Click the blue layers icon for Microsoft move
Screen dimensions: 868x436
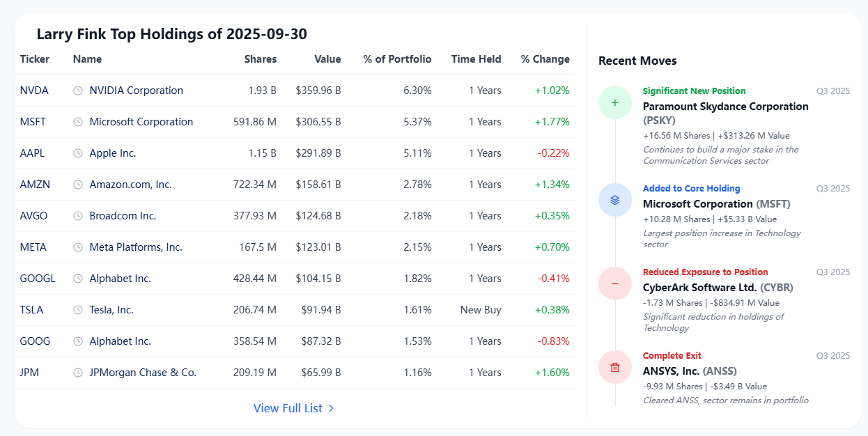click(x=615, y=200)
